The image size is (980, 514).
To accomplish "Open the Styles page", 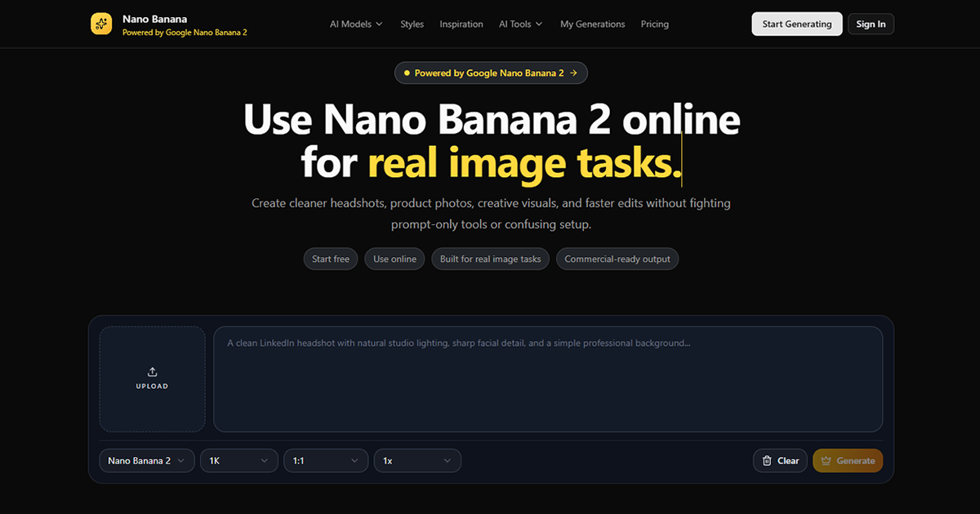I will pyautogui.click(x=412, y=24).
